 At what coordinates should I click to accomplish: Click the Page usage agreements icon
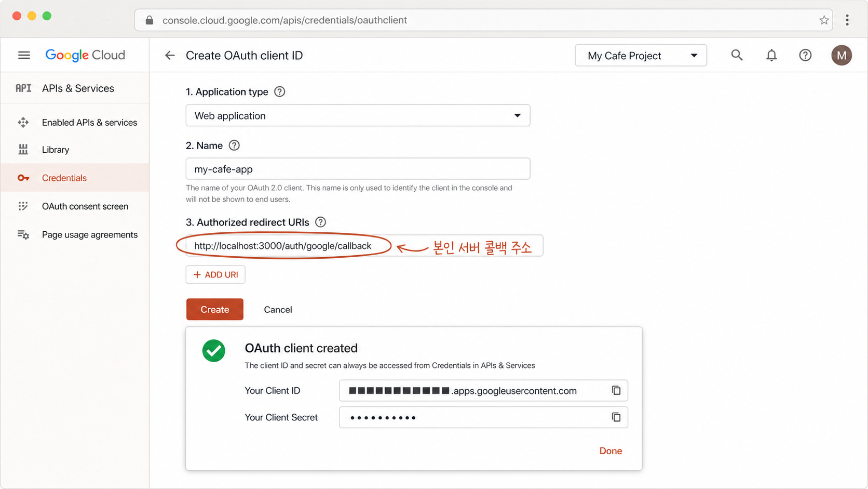tap(23, 235)
